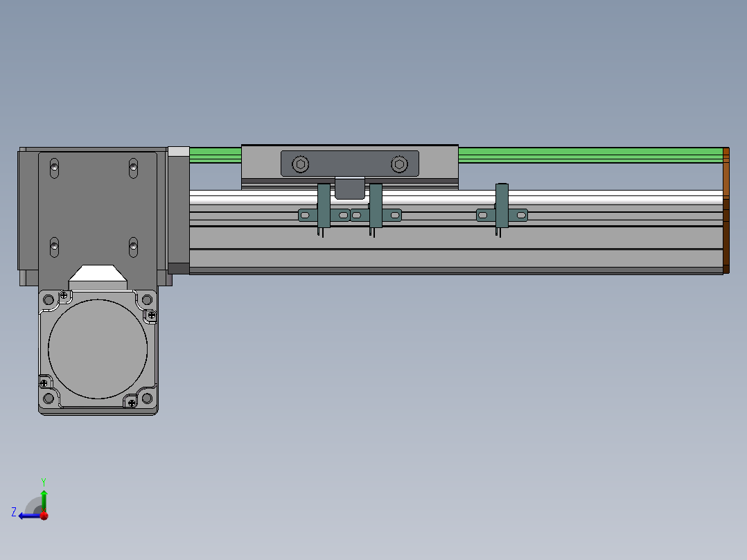Click the red origin ball of the orientation triad
Screen dimensions: 747x560
[x=44, y=516]
